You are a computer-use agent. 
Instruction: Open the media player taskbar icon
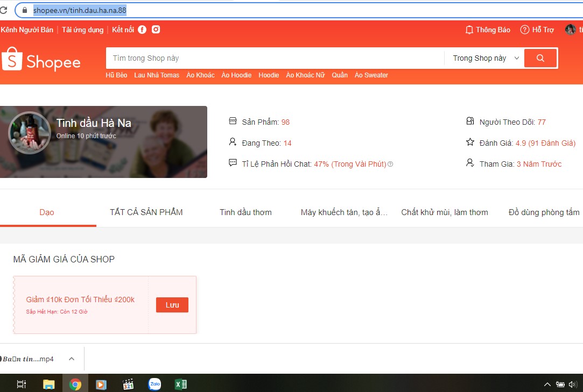tap(101, 384)
